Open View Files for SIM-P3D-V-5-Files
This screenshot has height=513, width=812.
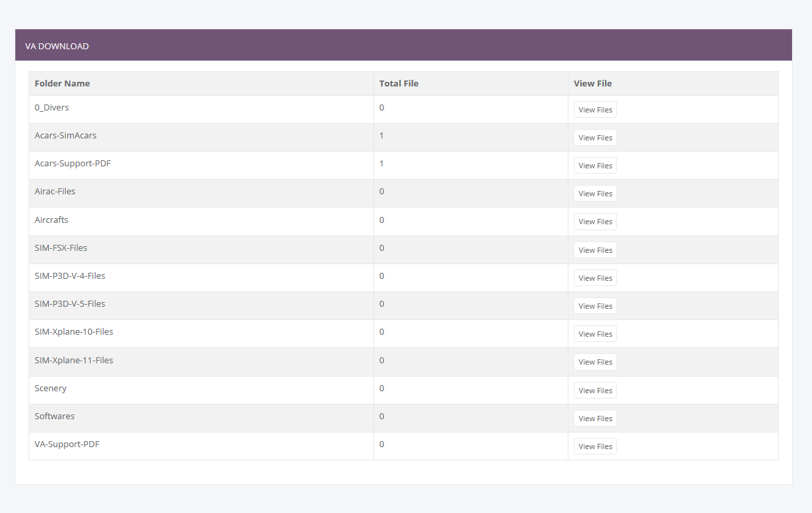tap(595, 306)
